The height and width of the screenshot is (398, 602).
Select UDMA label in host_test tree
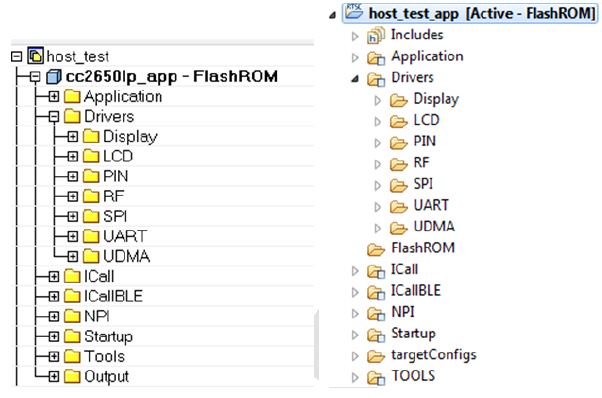(x=126, y=256)
